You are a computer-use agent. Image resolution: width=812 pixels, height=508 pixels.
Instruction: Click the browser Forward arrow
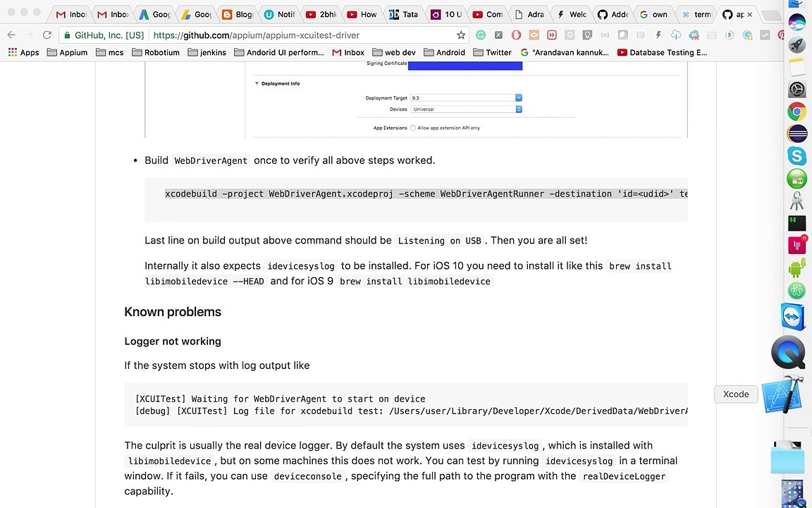29,35
